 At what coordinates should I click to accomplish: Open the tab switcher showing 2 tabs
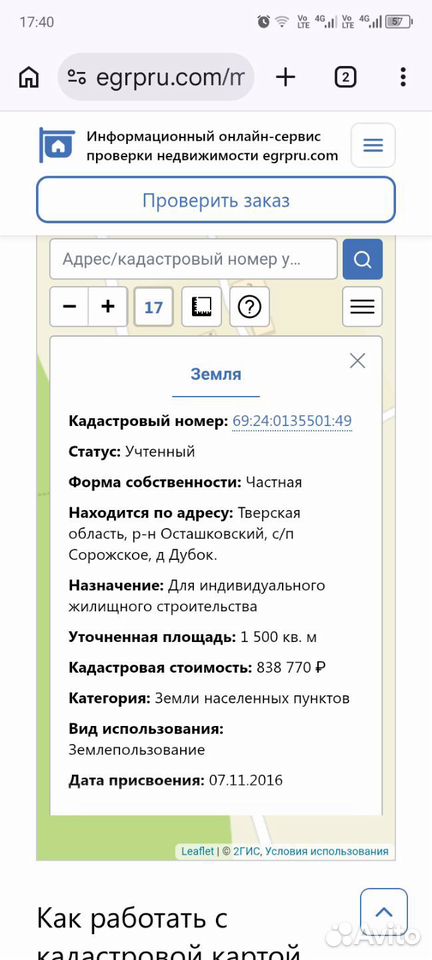(x=345, y=77)
